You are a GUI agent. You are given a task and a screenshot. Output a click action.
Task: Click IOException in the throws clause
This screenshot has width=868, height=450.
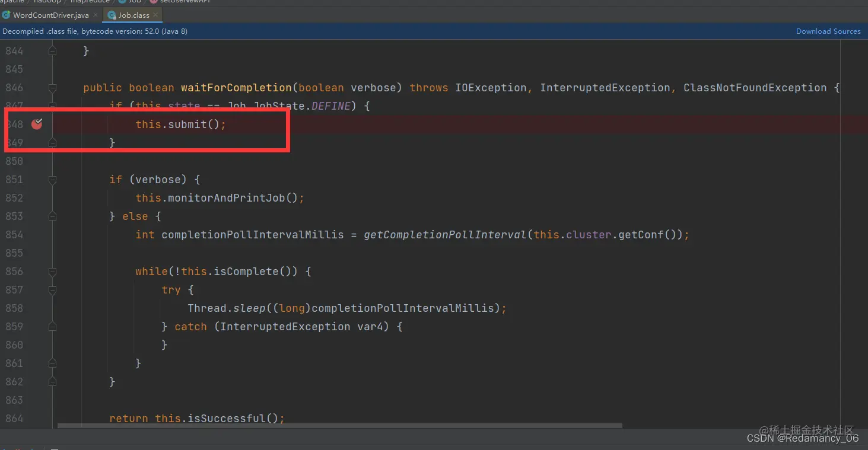point(491,88)
